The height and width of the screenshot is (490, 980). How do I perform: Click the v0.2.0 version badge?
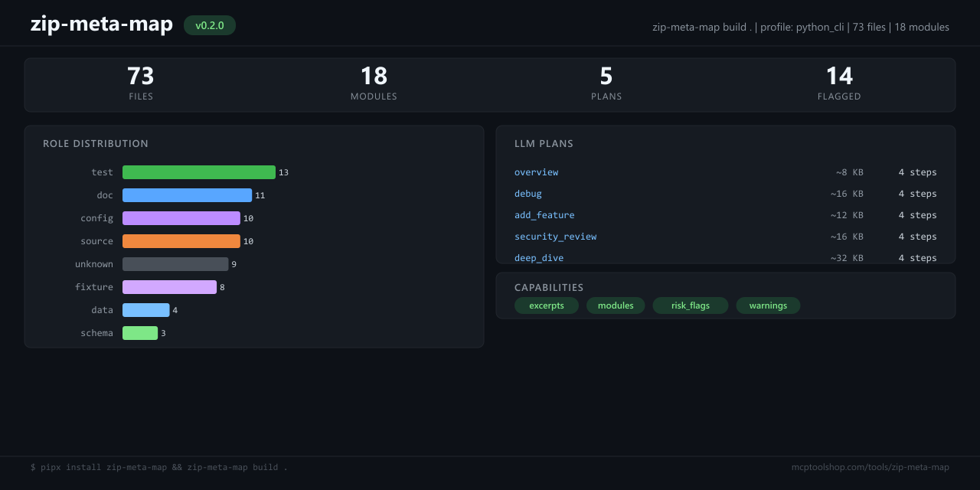(209, 25)
